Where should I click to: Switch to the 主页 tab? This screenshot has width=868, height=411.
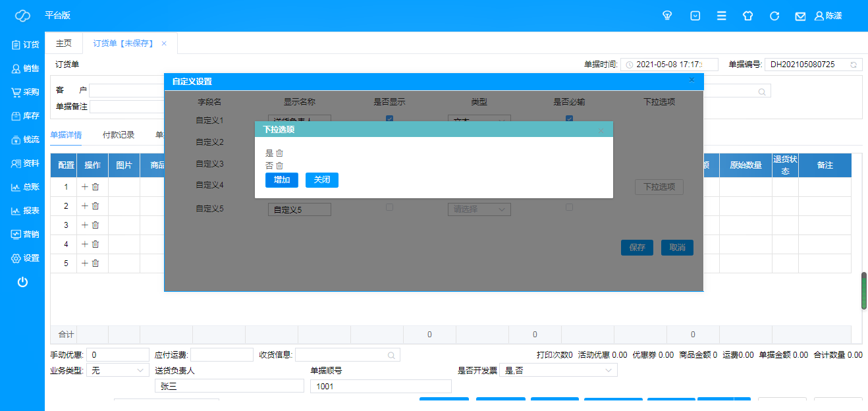tap(64, 43)
